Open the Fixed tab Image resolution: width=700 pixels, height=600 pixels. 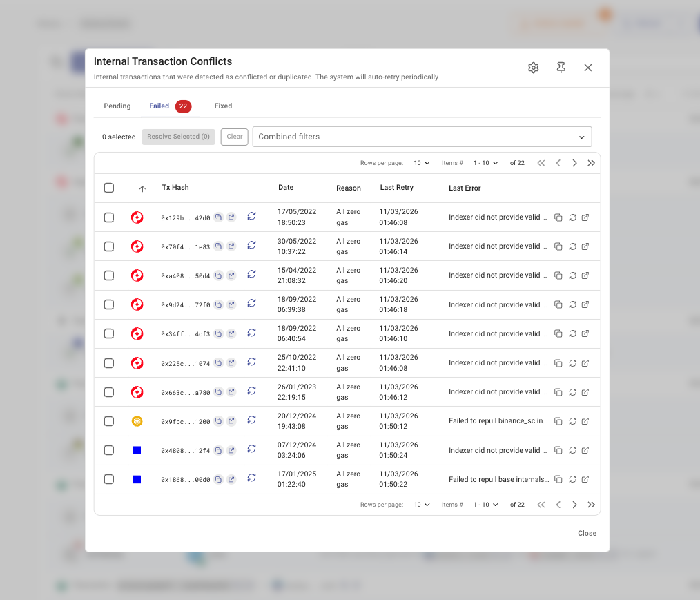pyautogui.click(x=223, y=106)
